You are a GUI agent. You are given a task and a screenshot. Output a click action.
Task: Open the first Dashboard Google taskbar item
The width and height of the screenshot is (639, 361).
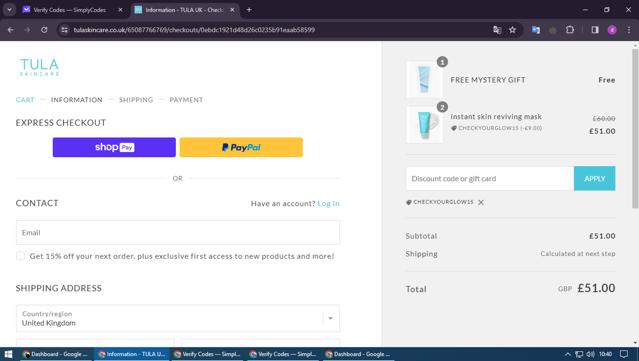click(x=56, y=354)
